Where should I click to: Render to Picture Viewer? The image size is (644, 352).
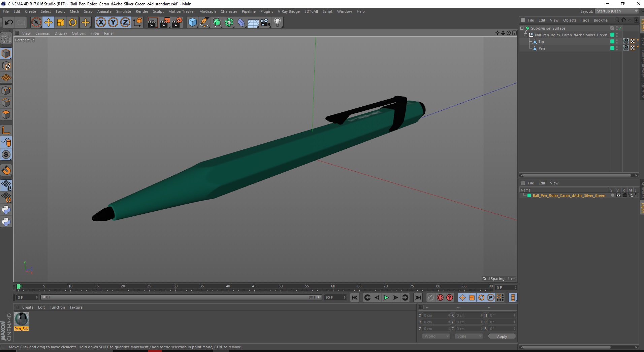pos(165,23)
